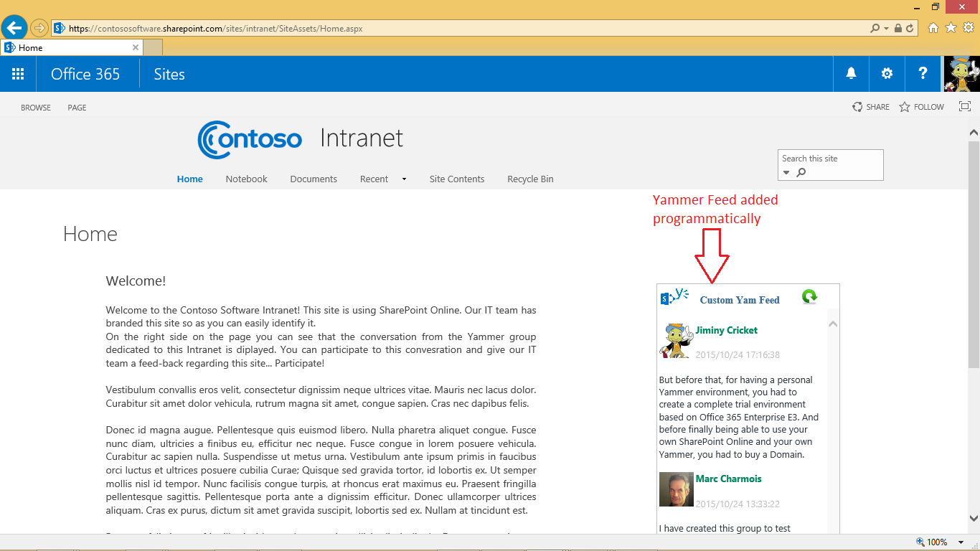
Task: Open the notifications bell
Action: point(851,74)
